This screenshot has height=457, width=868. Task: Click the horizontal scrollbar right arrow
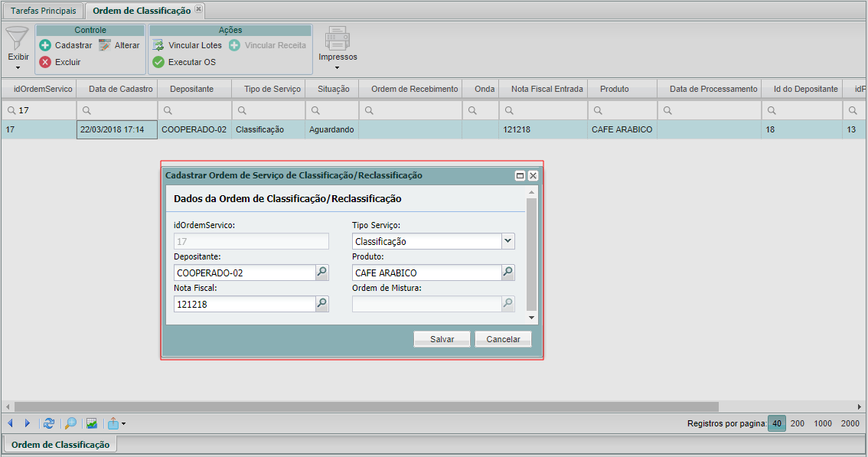pyautogui.click(x=860, y=406)
